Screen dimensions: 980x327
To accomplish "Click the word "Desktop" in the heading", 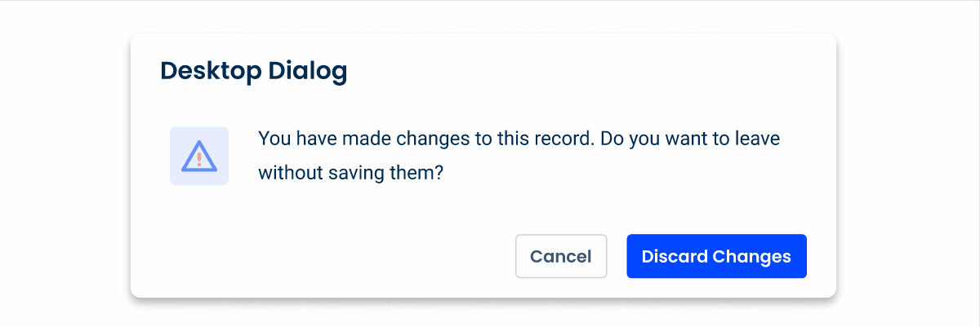I will pos(211,71).
